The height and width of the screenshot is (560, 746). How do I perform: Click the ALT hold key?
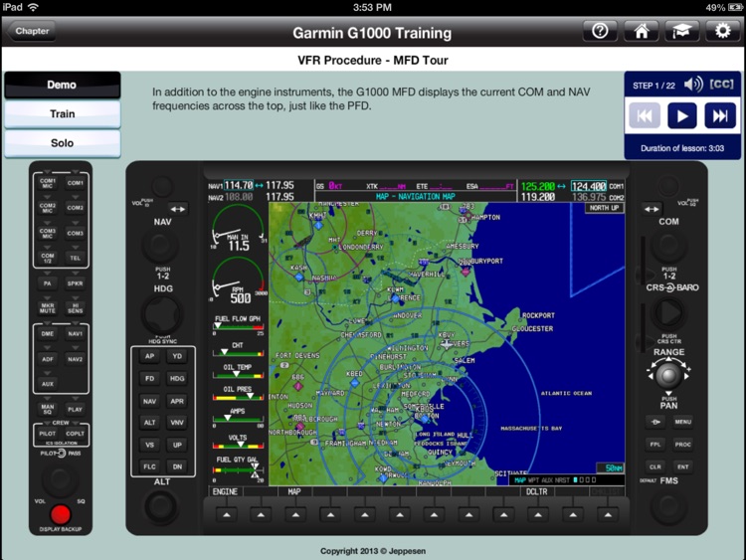click(149, 422)
